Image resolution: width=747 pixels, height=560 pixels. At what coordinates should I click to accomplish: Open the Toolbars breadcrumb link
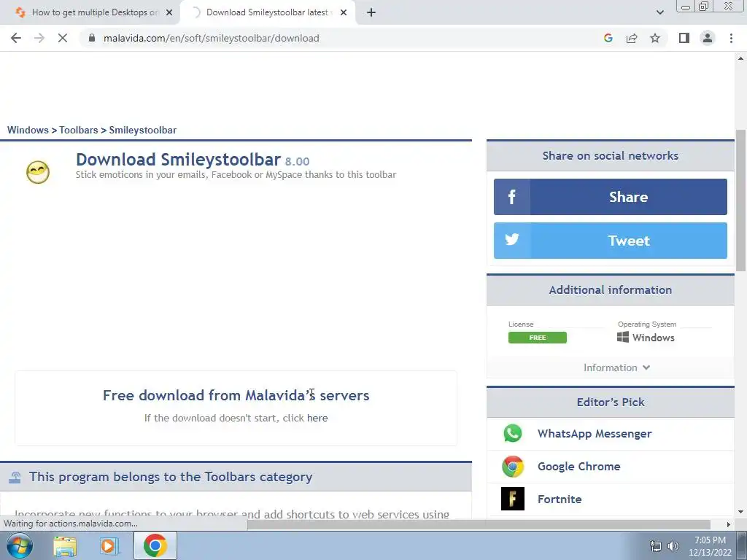pyautogui.click(x=79, y=130)
